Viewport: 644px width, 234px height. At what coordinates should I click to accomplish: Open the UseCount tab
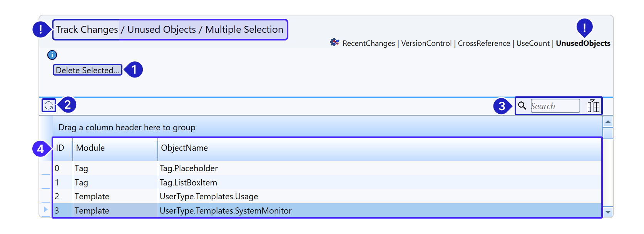(533, 44)
